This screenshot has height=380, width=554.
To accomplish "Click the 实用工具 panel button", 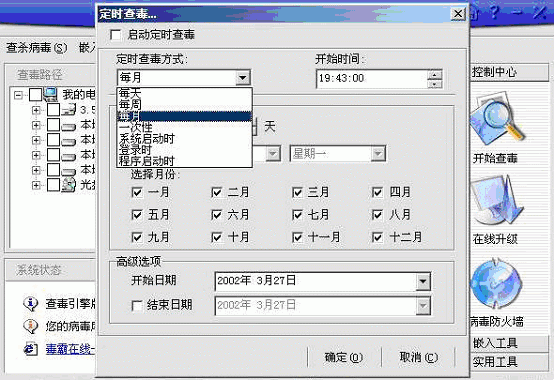I will point(509,361).
